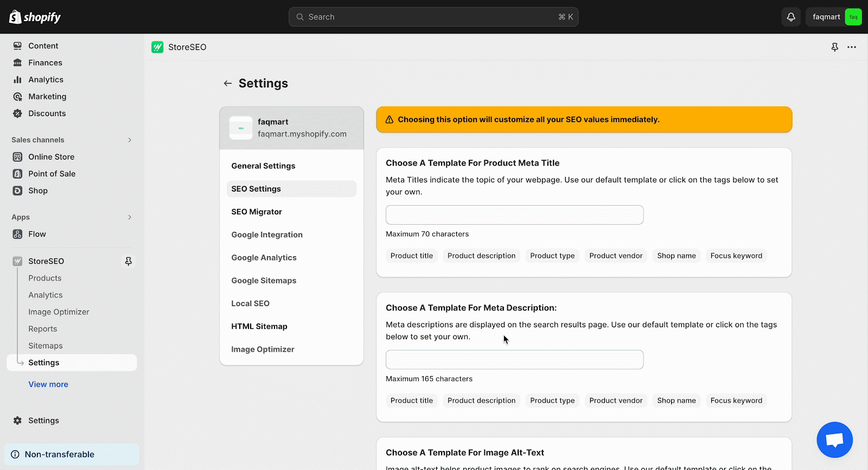Click the Point of Sale icon

[x=17, y=174]
